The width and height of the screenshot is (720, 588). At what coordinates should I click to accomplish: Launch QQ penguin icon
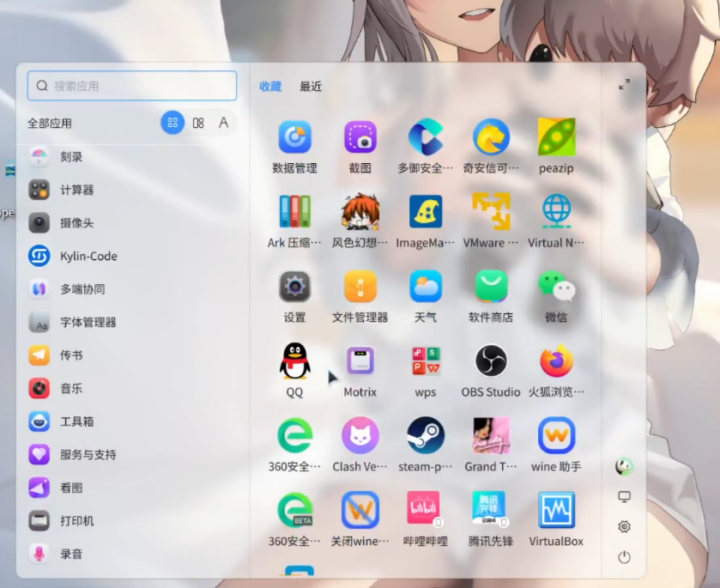[x=295, y=361]
